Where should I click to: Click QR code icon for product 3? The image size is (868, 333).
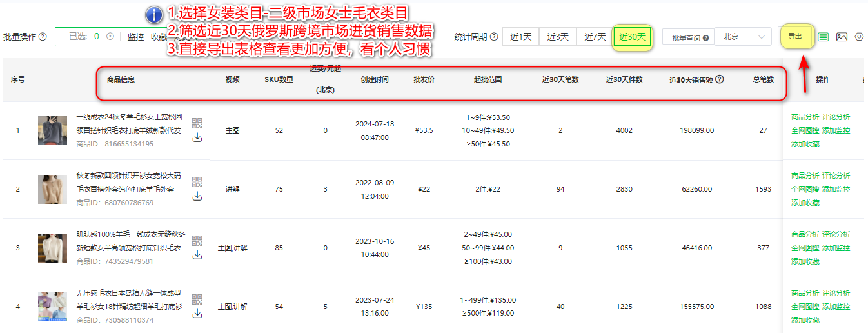pos(197,241)
